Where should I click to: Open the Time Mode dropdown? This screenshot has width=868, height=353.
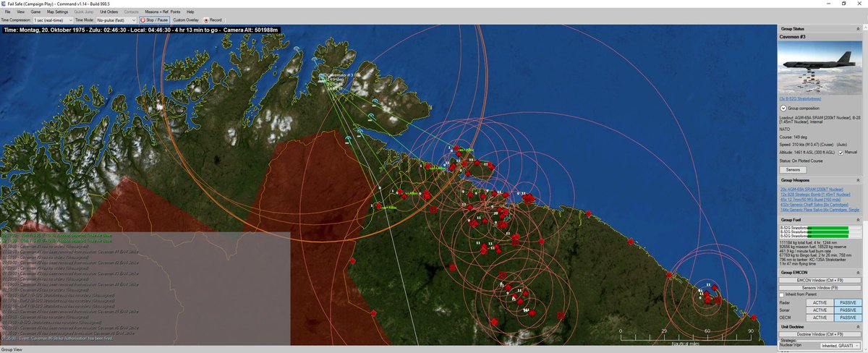point(115,20)
